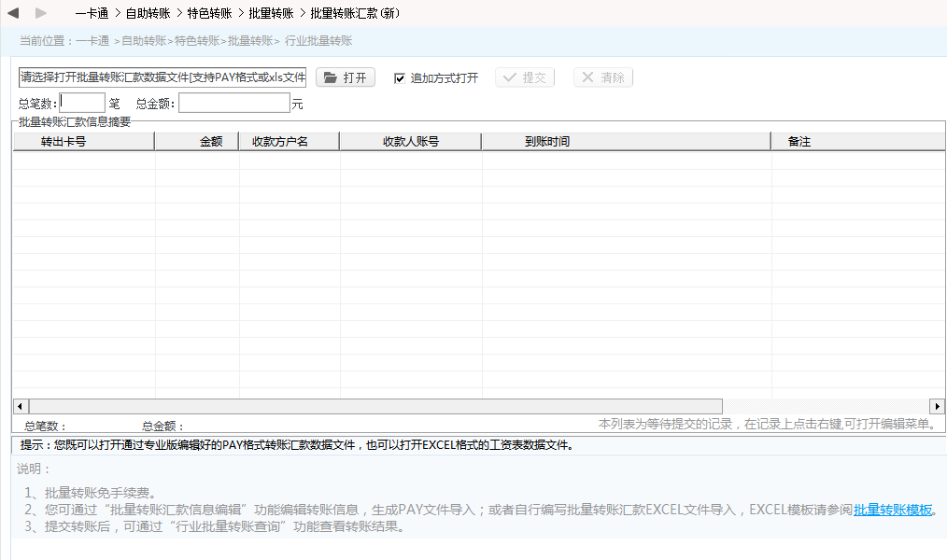Image resolution: width=947 pixels, height=560 pixels.
Task: Select 自助转账 in breadcrumb menu
Action: [x=146, y=14]
